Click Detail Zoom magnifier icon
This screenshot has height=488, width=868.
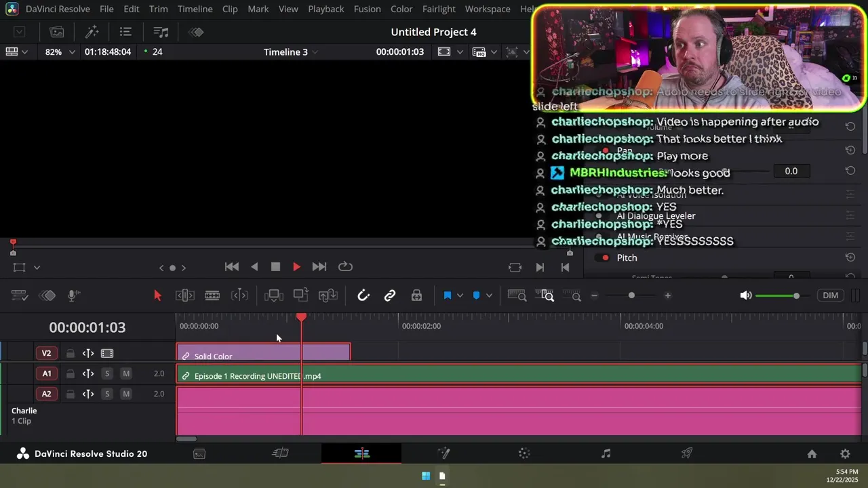click(546, 296)
